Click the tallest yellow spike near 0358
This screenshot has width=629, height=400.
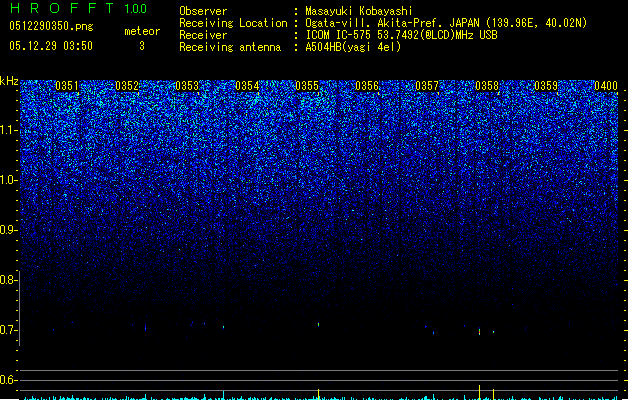[x=479, y=392]
